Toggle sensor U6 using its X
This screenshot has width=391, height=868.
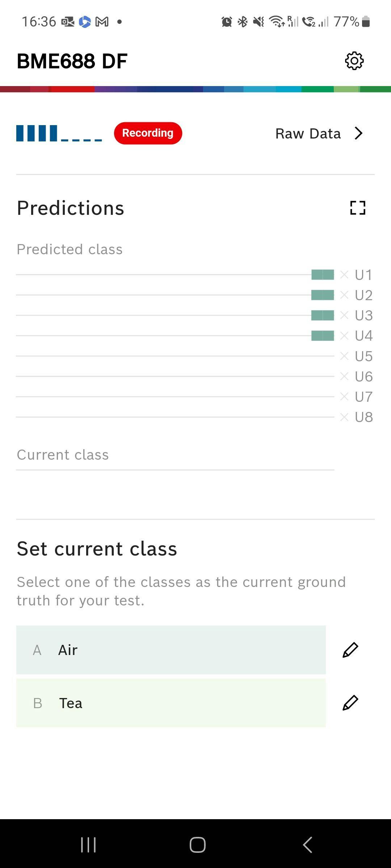[x=344, y=376]
